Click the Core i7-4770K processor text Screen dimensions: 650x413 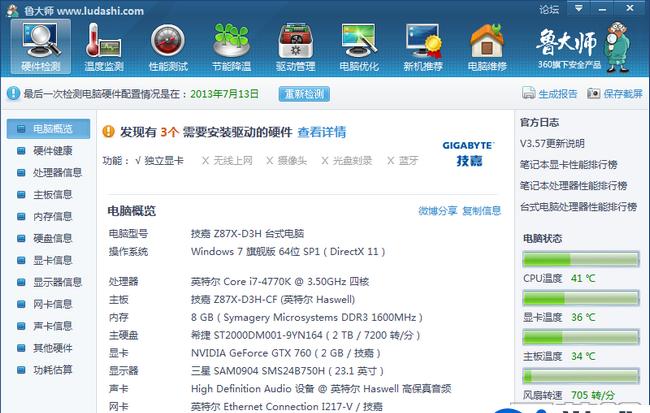280,282
